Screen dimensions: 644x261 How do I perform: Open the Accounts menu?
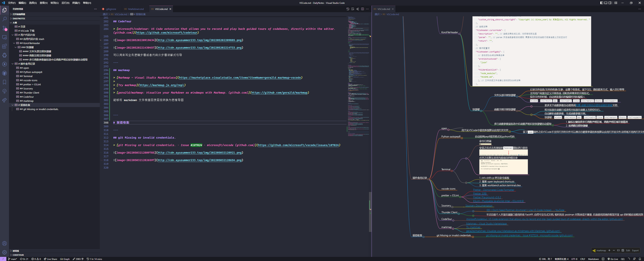4,243
